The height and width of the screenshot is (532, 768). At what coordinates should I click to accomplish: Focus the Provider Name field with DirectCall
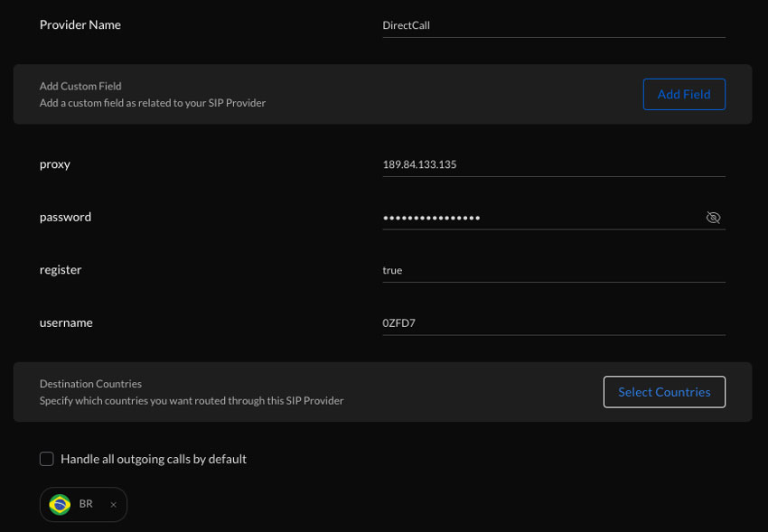point(554,25)
